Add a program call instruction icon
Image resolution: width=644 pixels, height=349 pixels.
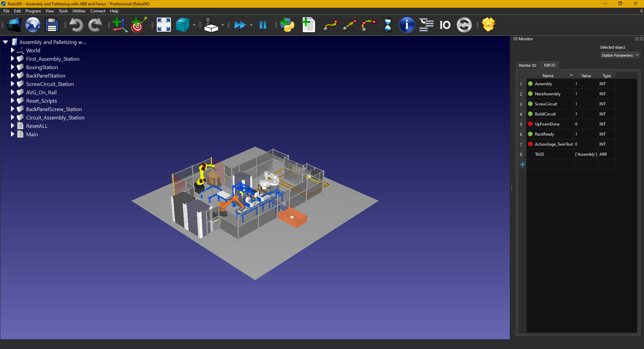coord(426,25)
